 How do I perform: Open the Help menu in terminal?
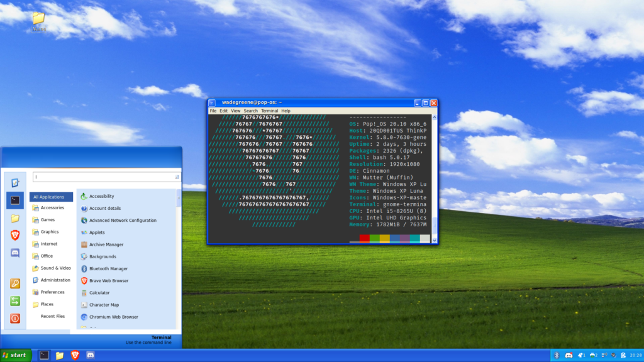(286, 111)
